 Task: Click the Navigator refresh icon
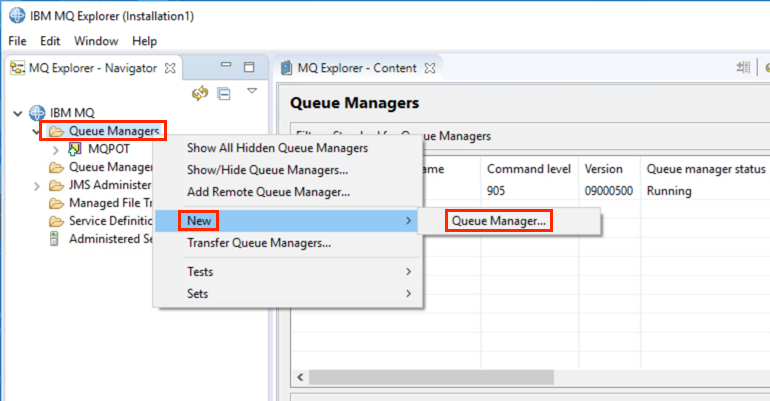point(200,93)
